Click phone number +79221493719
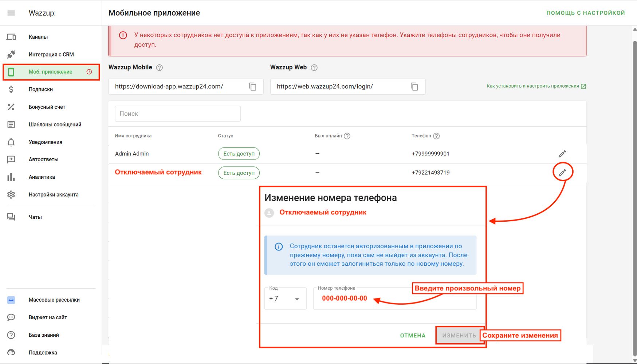637x364 pixels. point(430,173)
